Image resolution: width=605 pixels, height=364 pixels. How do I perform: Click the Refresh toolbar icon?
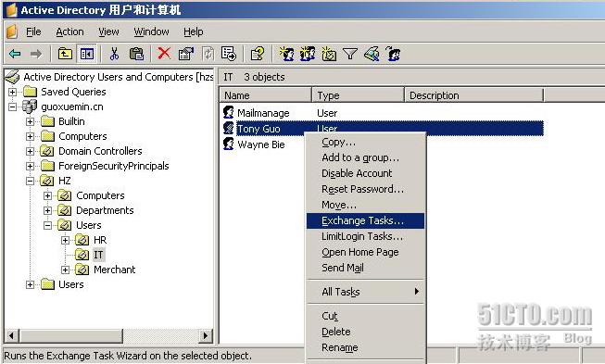208,54
